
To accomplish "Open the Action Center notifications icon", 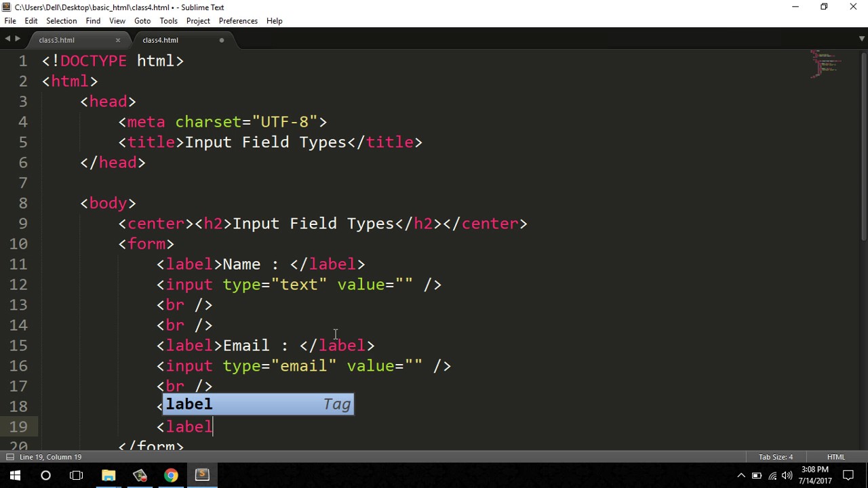I will (x=848, y=476).
